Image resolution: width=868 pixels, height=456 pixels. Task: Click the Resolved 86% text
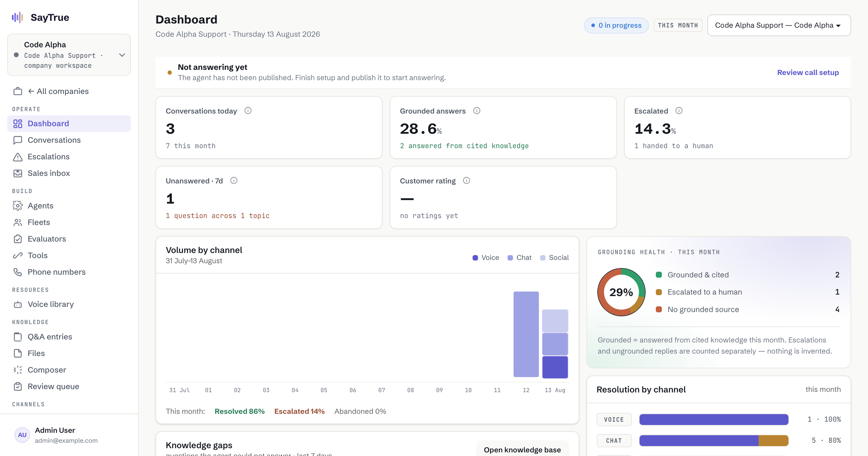[240, 411]
